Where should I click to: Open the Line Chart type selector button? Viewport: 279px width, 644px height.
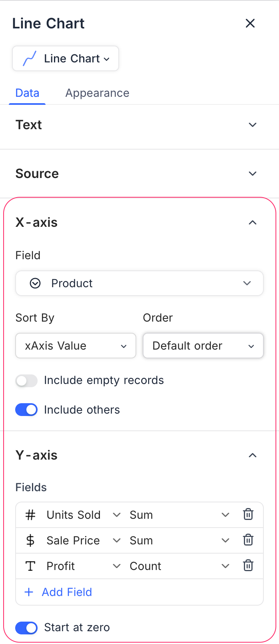click(65, 58)
